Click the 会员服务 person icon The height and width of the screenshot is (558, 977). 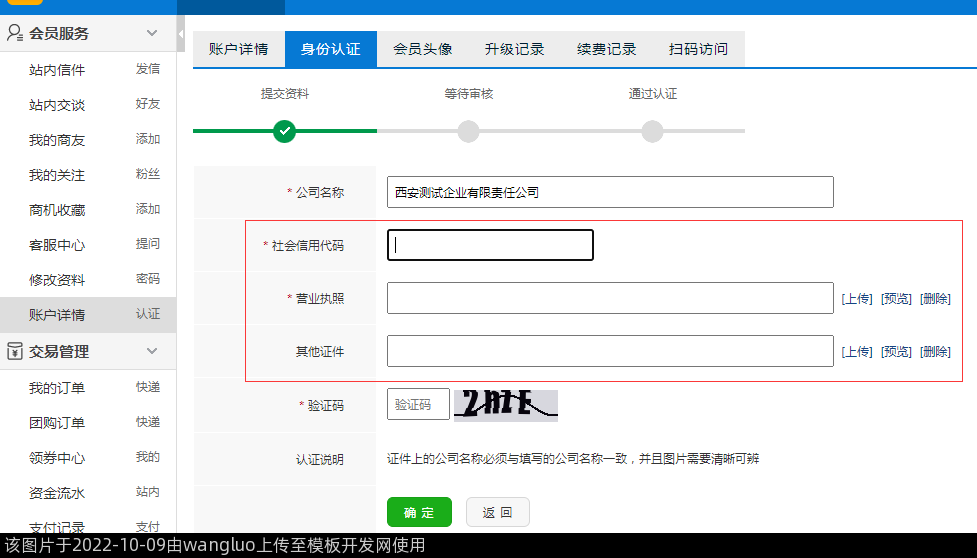point(15,33)
